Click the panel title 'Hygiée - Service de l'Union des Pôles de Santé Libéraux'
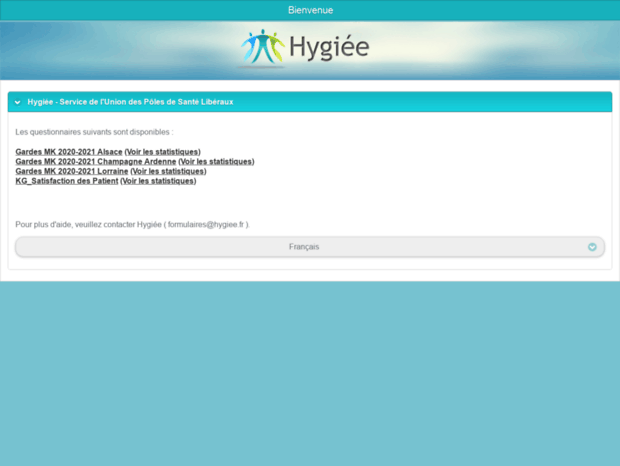The height and width of the screenshot is (466, 620). (130, 102)
